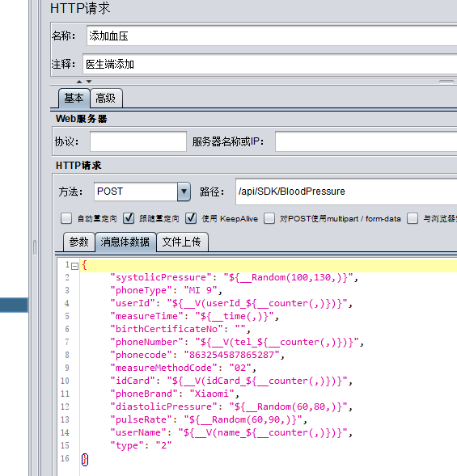Click the "type": "2" line

[141, 445]
